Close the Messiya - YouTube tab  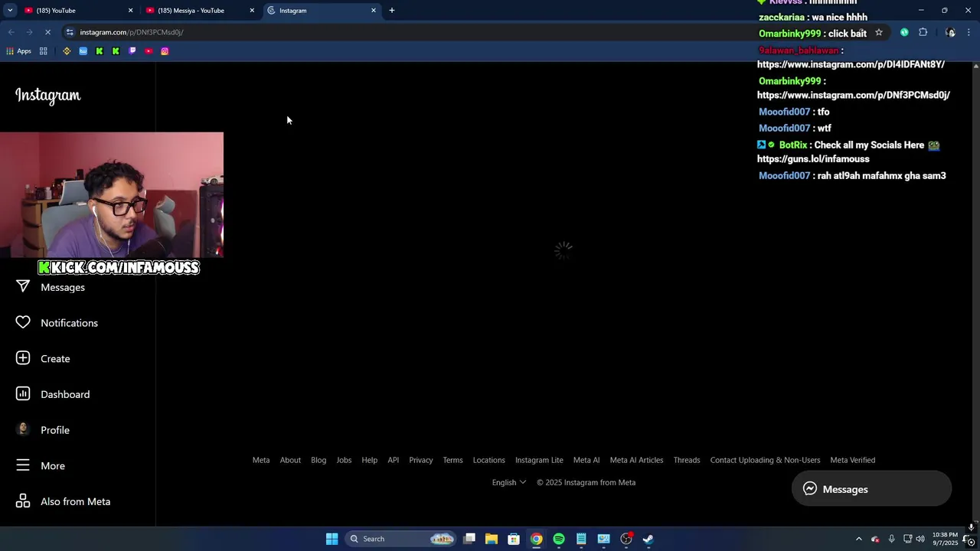click(252, 11)
